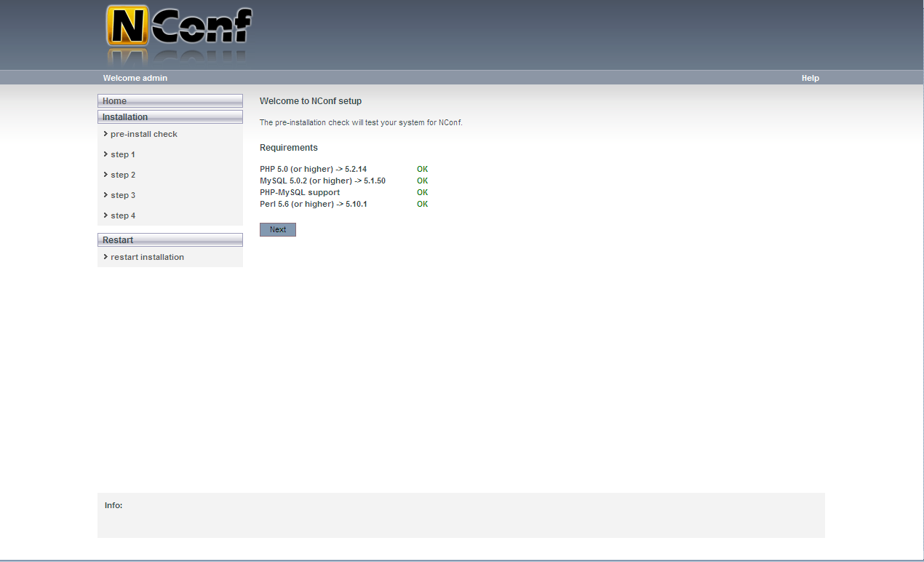Go to pre-install check
This screenshot has width=924, height=562.
(144, 134)
